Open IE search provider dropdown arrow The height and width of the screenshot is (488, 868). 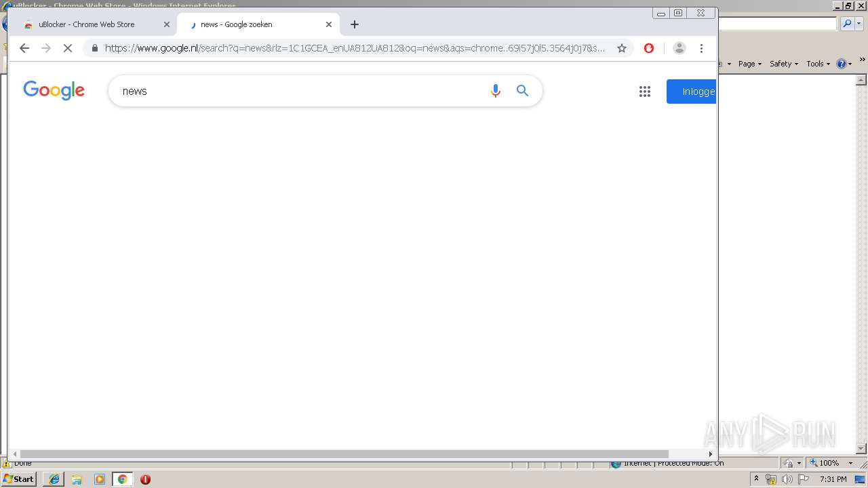click(859, 24)
